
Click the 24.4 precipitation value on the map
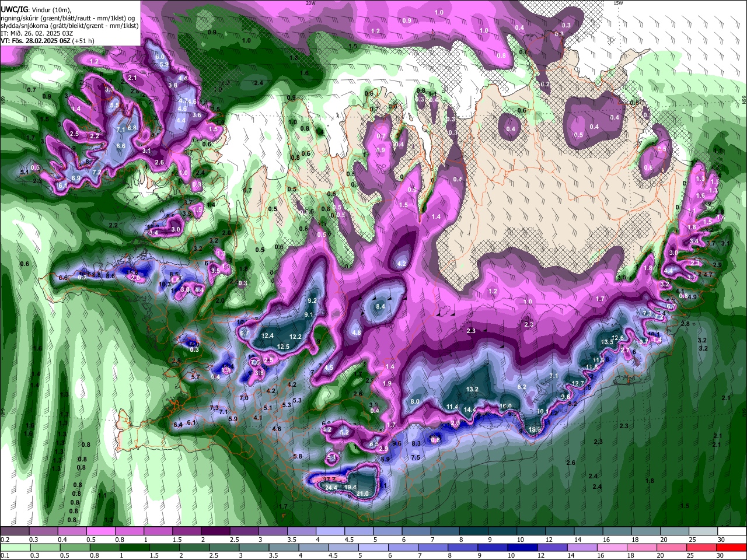pos(331,487)
